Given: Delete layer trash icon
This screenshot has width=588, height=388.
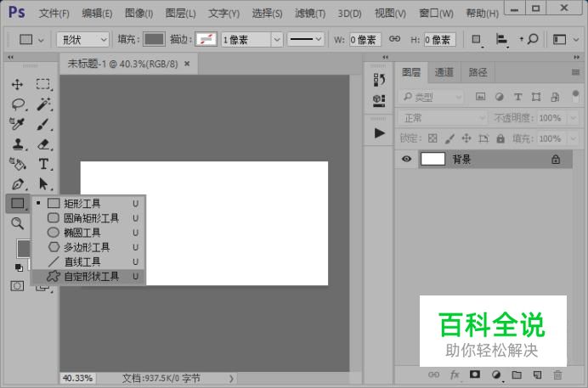Looking at the screenshot, I should 557,374.
